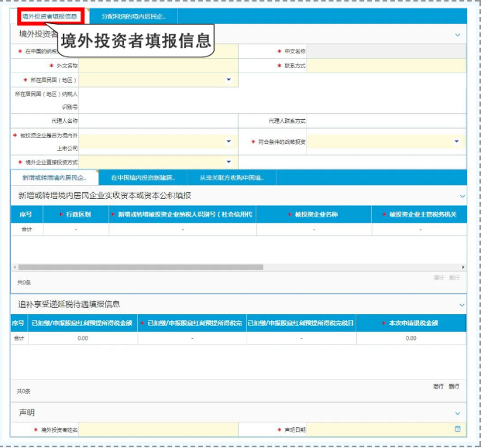Collapse the 新增或转增境内居民企业实收资本或资本公积填报 section

pyautogui.click(x=462, y=196)
